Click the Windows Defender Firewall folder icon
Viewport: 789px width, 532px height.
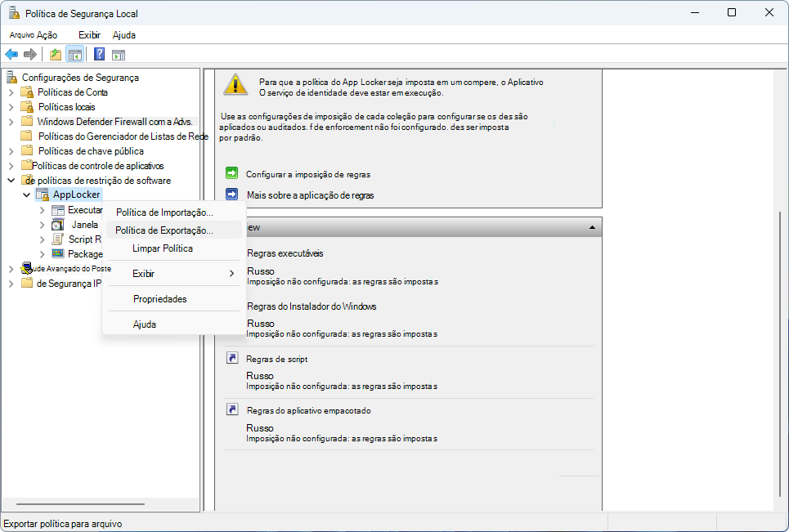pyautogui.click(x=27, y=121)
